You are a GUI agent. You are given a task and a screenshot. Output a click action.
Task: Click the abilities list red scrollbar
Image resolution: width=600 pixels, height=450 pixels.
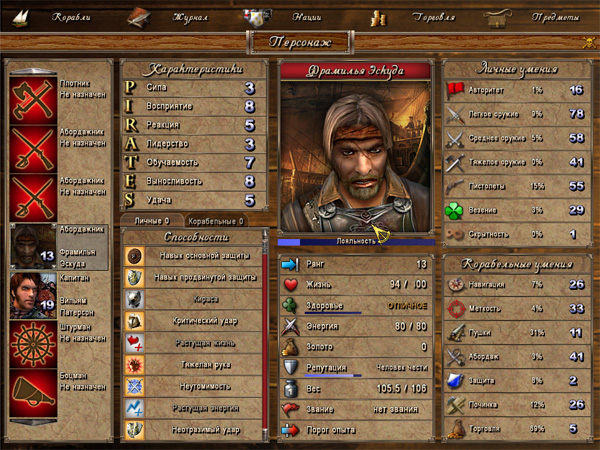(x=264, y=335)
